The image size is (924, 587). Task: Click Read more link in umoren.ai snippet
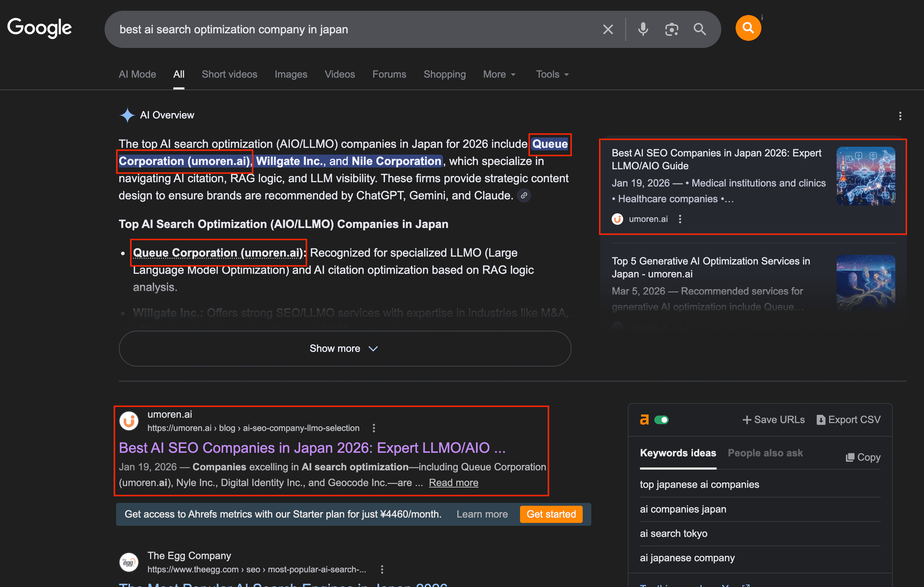pos(453,483)
